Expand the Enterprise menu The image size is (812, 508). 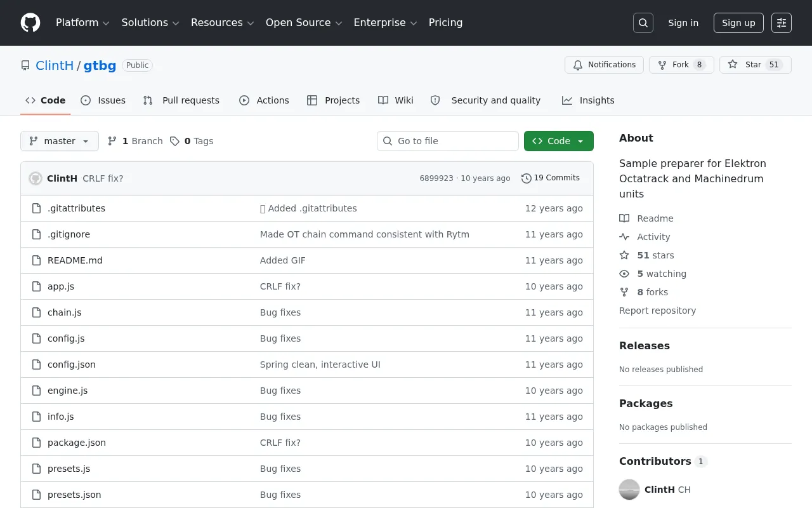tap(386, 23)
